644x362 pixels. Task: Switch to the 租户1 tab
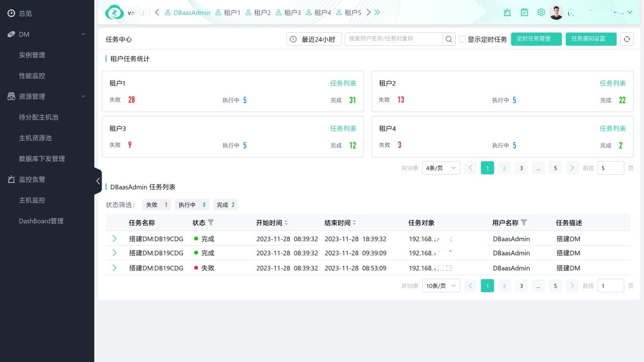[x=228, y=13]
